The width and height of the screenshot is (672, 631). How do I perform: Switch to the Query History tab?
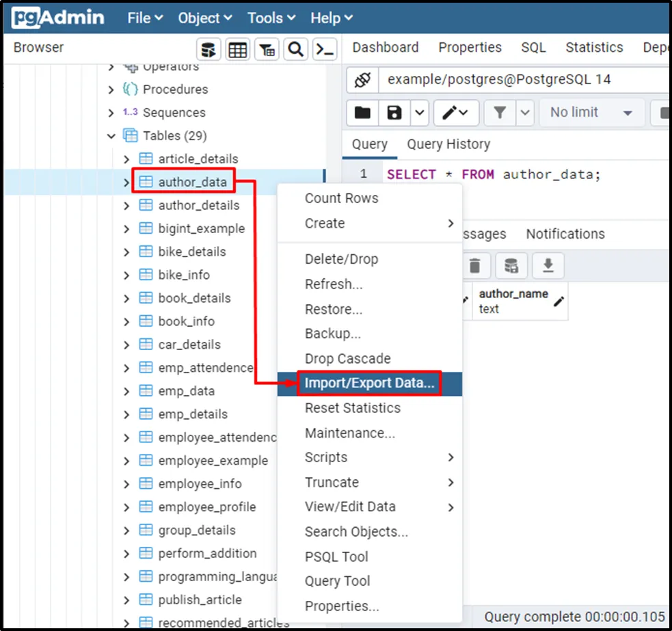click(x=448, y=144)
